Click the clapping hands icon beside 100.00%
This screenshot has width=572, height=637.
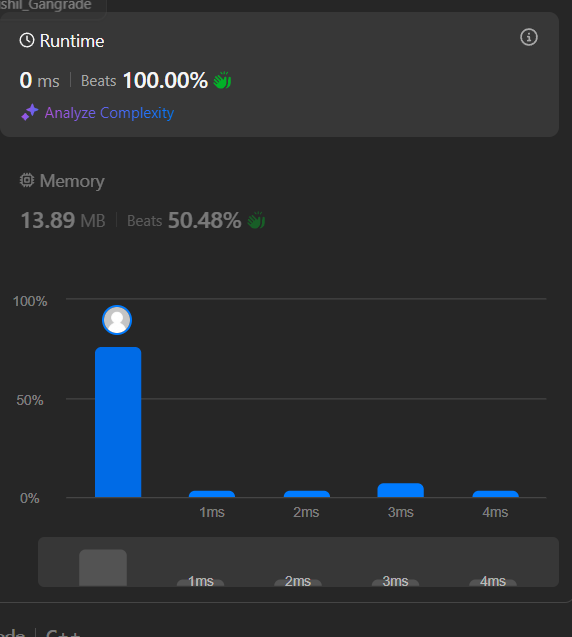point(222,80)
